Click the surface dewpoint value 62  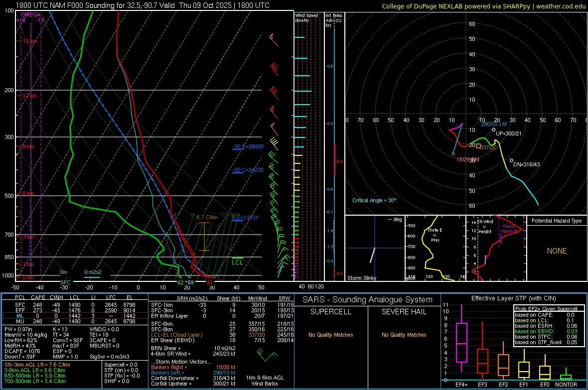181,282
